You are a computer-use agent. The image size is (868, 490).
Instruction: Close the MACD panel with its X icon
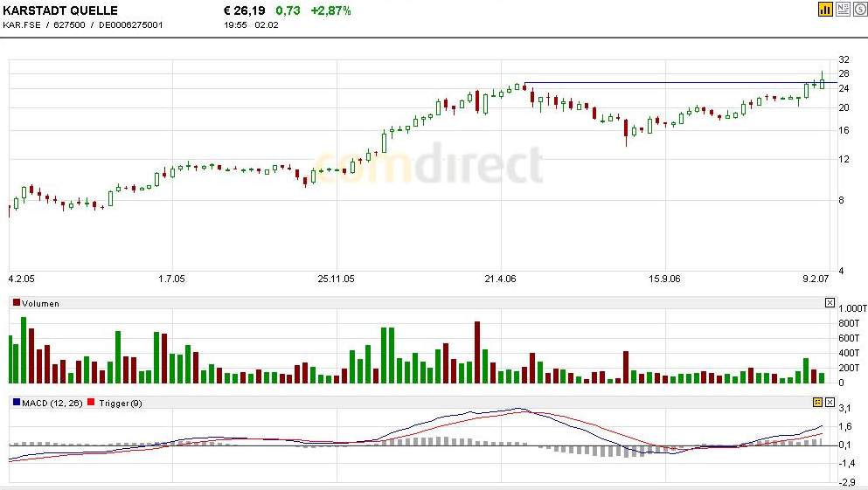pyautogui.click(x=830, y=402)
